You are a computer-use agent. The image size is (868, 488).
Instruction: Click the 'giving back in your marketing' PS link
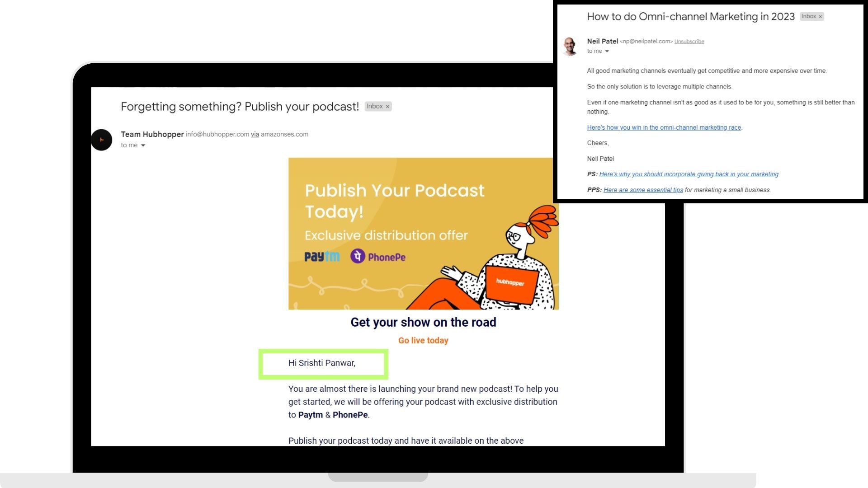pyautogui.click(x=689, y=174)
